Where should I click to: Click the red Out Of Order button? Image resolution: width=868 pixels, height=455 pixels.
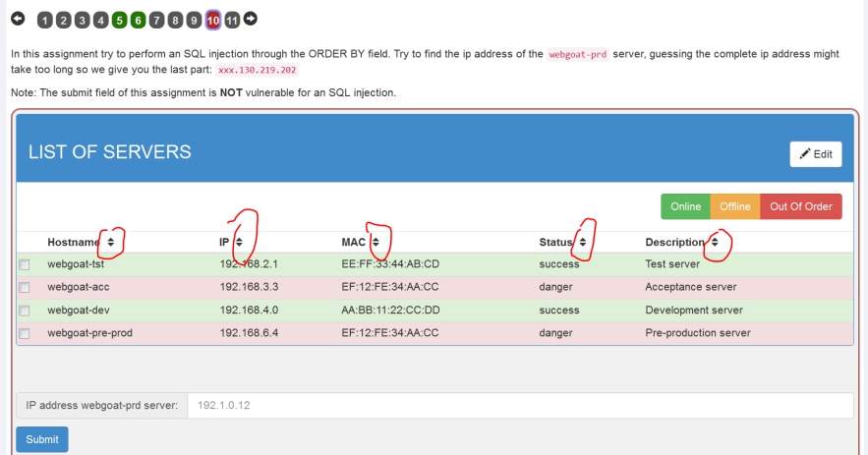[x=801, y=206]
